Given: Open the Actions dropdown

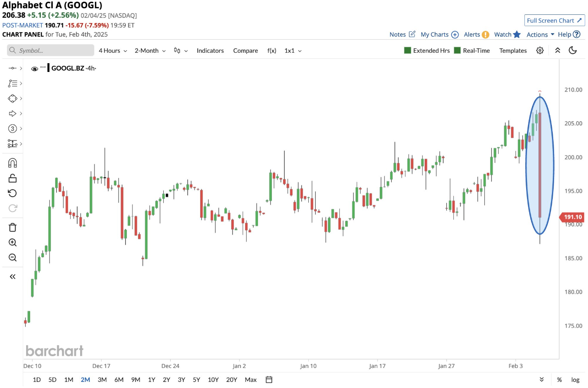Looking at the screenshot, I should 541,34.
